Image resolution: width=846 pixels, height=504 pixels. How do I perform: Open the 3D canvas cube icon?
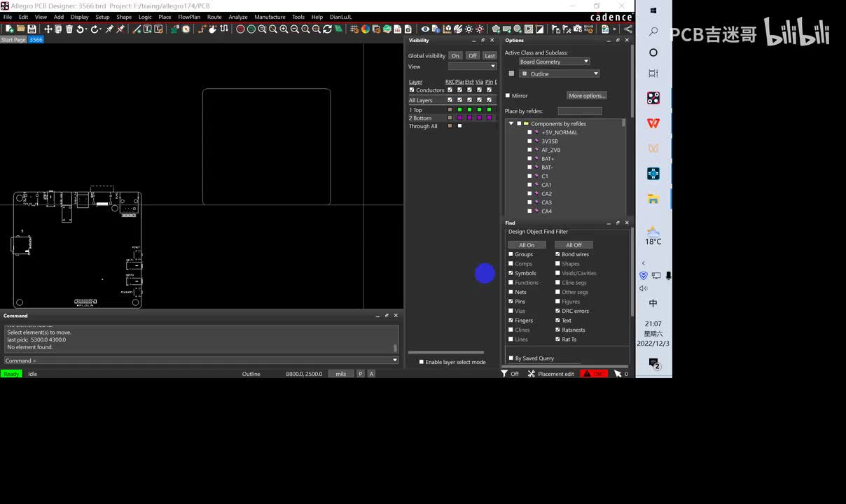[x=448, y=29]
